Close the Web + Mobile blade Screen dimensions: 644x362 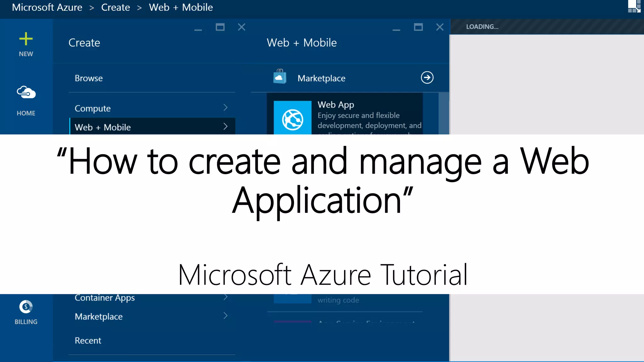point(440,27)
